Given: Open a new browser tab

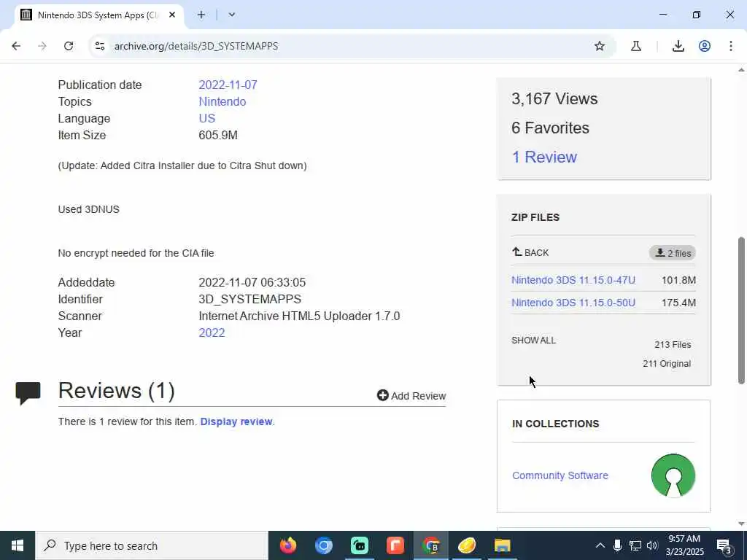Looking at the screenshot, I should coord(201,15).
